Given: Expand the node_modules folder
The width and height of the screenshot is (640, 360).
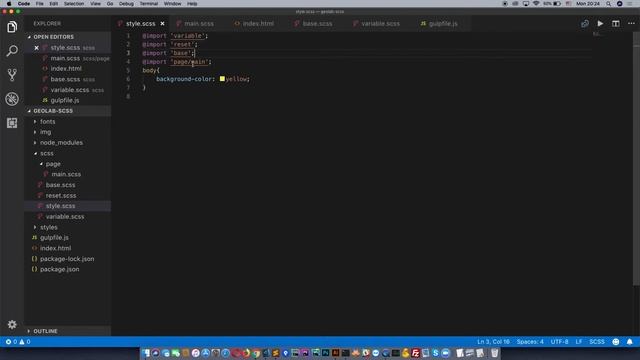Looking at the screenshot, I should [x=61, y=143].
